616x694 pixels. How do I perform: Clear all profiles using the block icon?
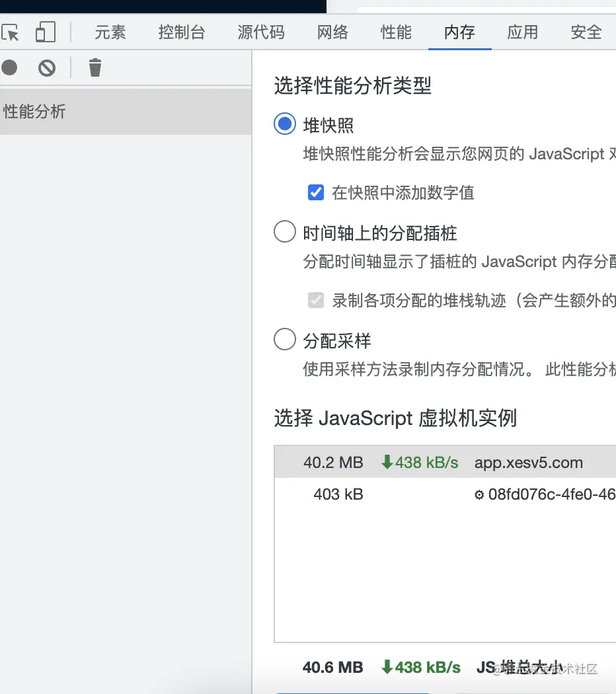tap(46, 67)
